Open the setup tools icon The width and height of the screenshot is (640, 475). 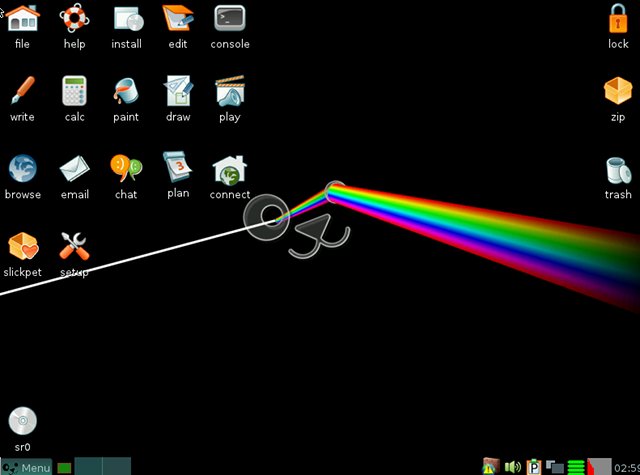74,246
